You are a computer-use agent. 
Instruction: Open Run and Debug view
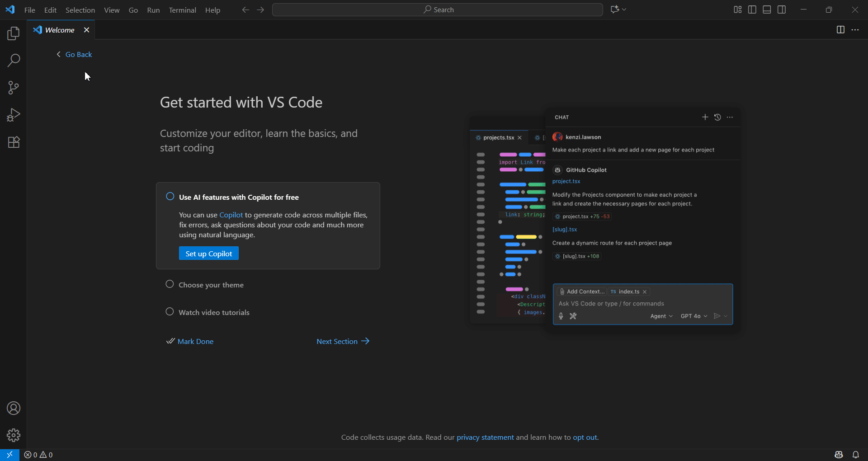pos(14,115)
